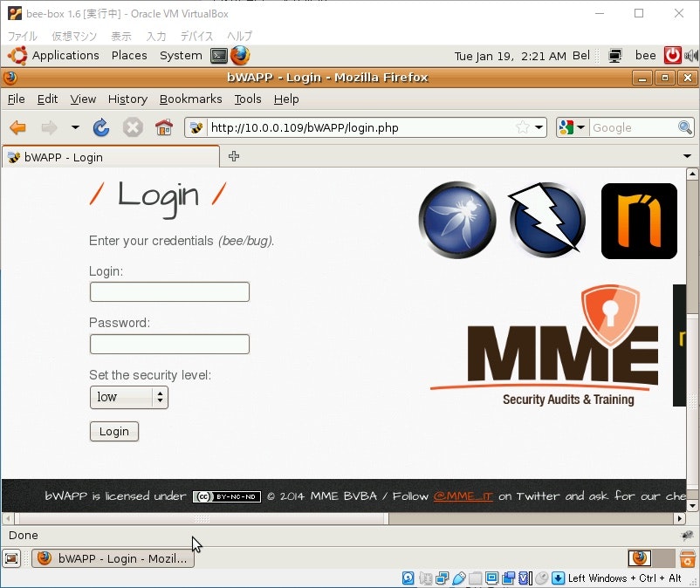Click the Show Desktop icon in the bottom panel
The width and height of the screenshot is (700, 588).
pyautogui.click(x=11, y=558)
